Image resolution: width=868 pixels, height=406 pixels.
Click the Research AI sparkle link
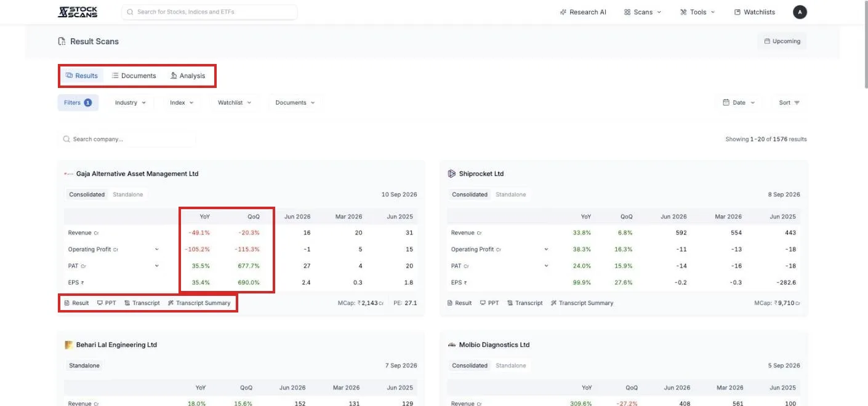click(583, 12)
